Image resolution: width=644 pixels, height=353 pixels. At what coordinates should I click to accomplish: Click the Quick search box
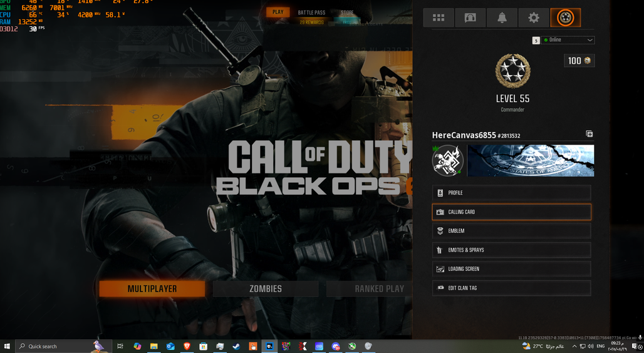pyautogui.click(x=64, y=347)
